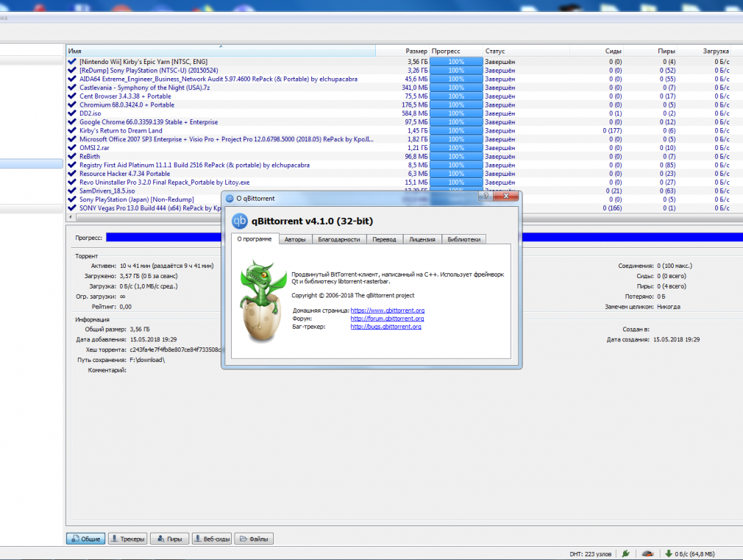Click the checkmark icon beside Kirby's Return to Dream Land
743x560 pixels.
[x=72, y=130]
